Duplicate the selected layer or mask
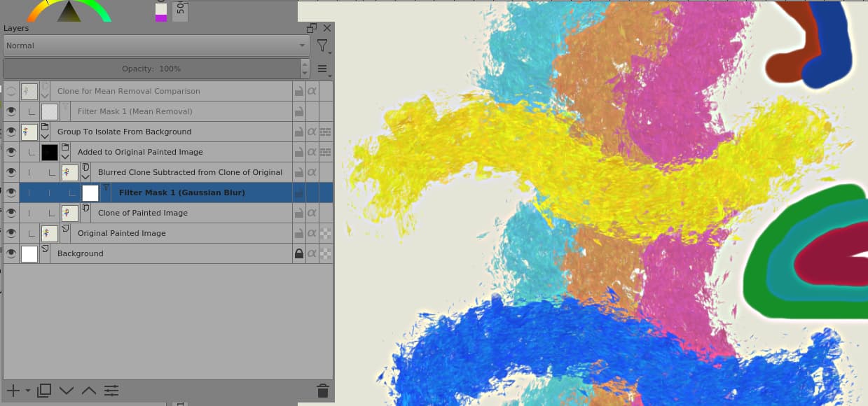Viewport: 868px width, 406px height. [x=44, y=390]
